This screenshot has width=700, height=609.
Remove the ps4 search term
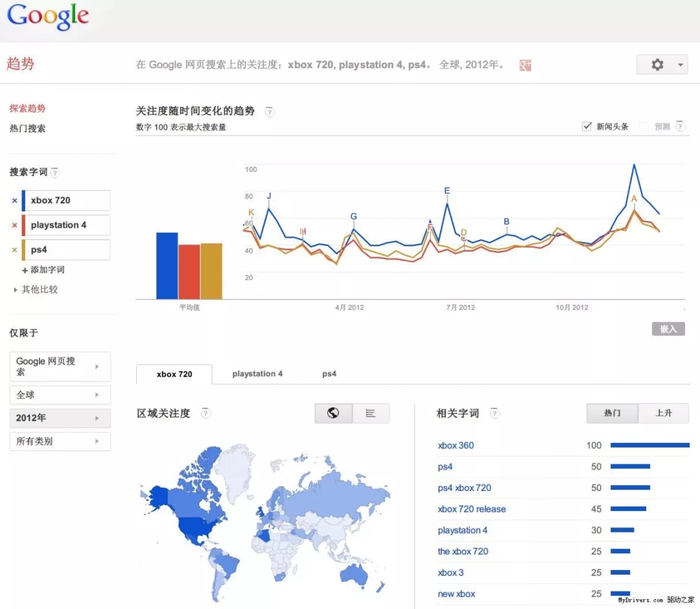click(14, 249)
